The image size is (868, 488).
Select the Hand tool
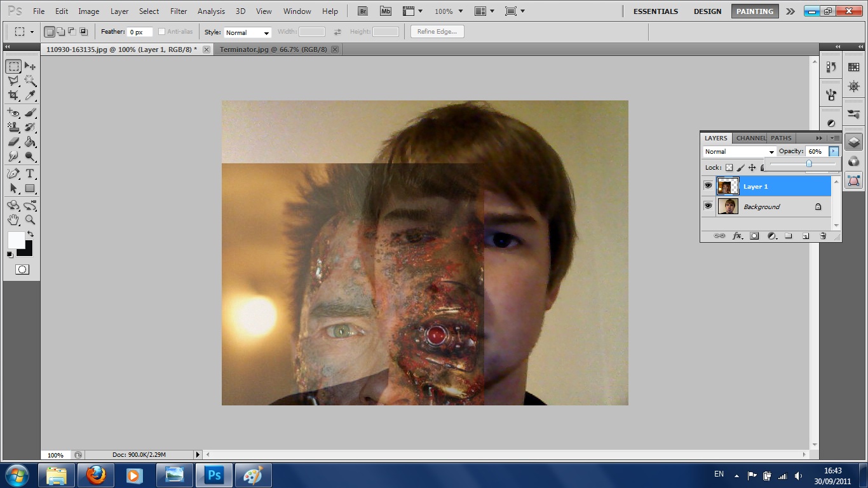coord(13,220)
